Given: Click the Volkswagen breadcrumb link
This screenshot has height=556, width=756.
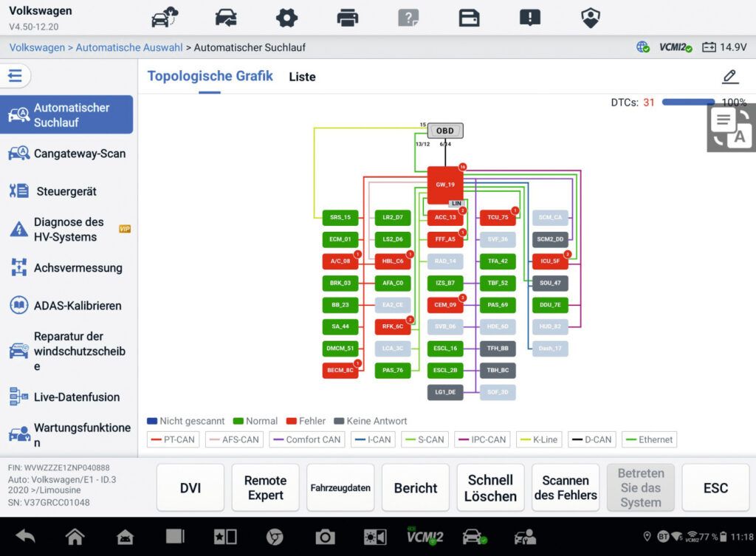Looking at the screenshot, I should 37,47.
